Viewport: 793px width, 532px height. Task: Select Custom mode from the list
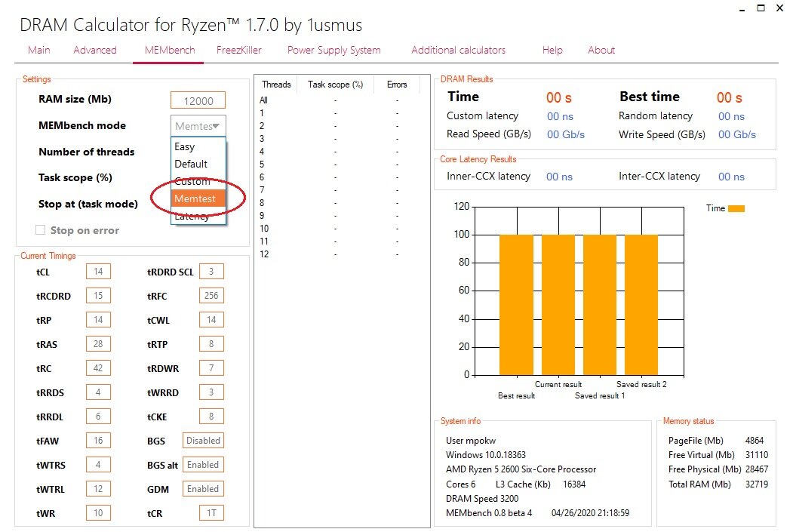tap(198, 181)
